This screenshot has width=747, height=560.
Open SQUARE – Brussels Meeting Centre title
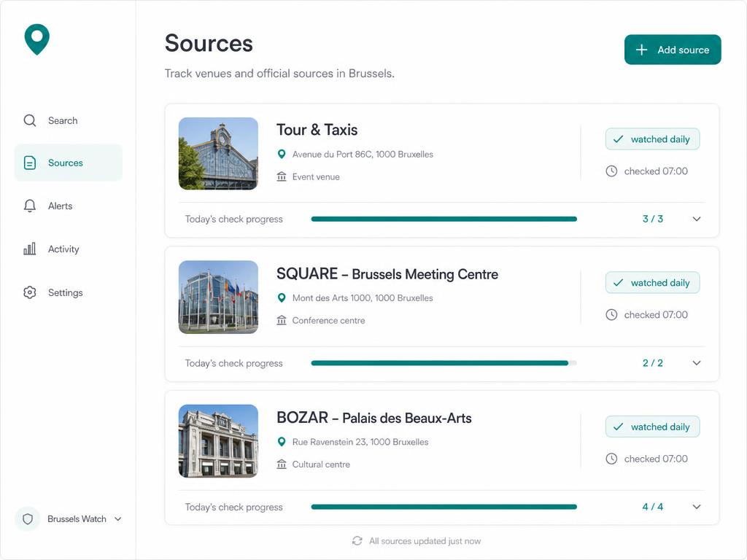tap(387, 274)
